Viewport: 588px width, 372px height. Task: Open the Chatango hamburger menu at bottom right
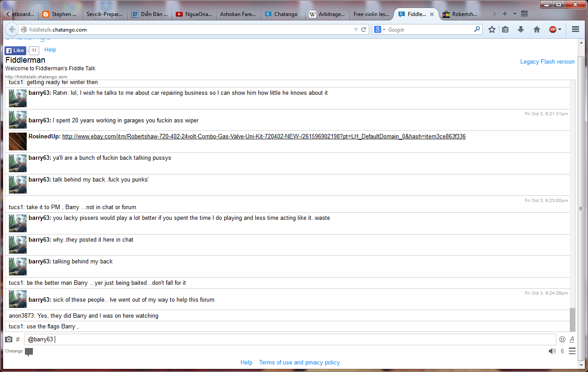[x=572, y=351]
